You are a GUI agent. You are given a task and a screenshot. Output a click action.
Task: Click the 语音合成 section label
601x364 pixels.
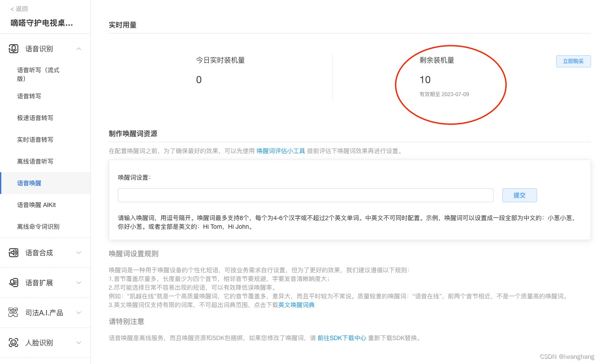(x=39, y=253)
